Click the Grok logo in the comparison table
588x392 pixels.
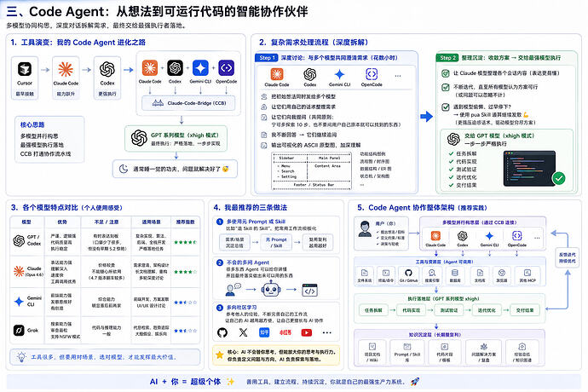click(x=19, y=330)
